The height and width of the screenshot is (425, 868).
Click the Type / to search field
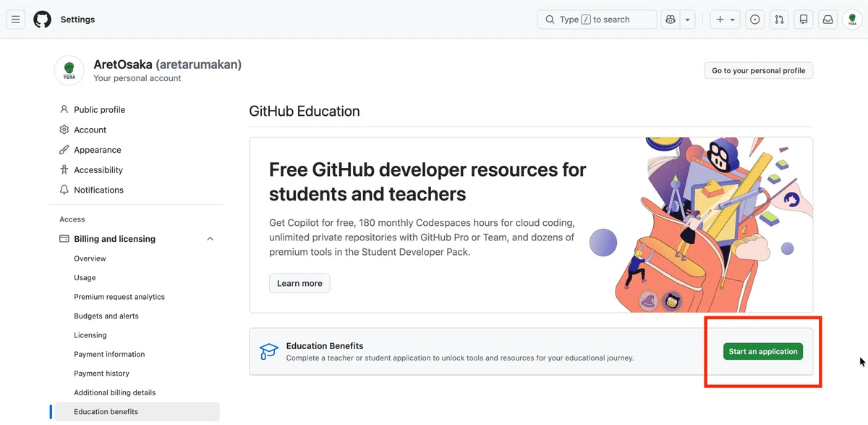click(597, 20)
